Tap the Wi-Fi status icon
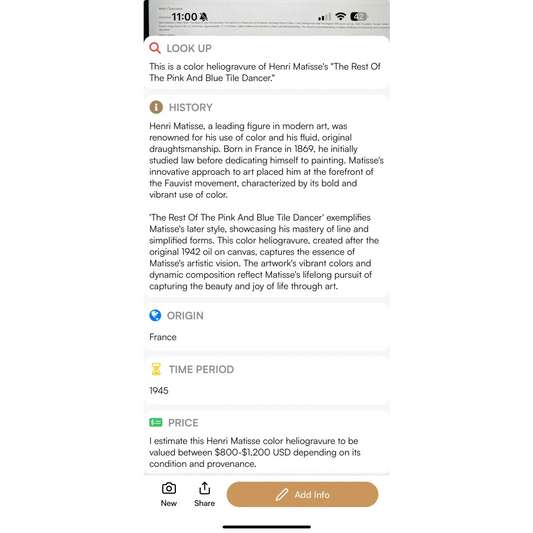533x533 pixels. [340, 16]
